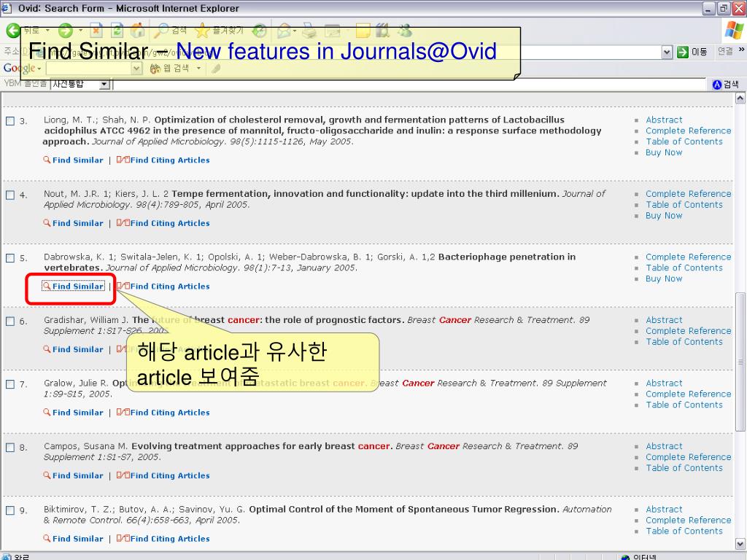The image size is (747, 560).
Task: Click magnifier icon on article 3 Find Similar
Action: [47, 160]
